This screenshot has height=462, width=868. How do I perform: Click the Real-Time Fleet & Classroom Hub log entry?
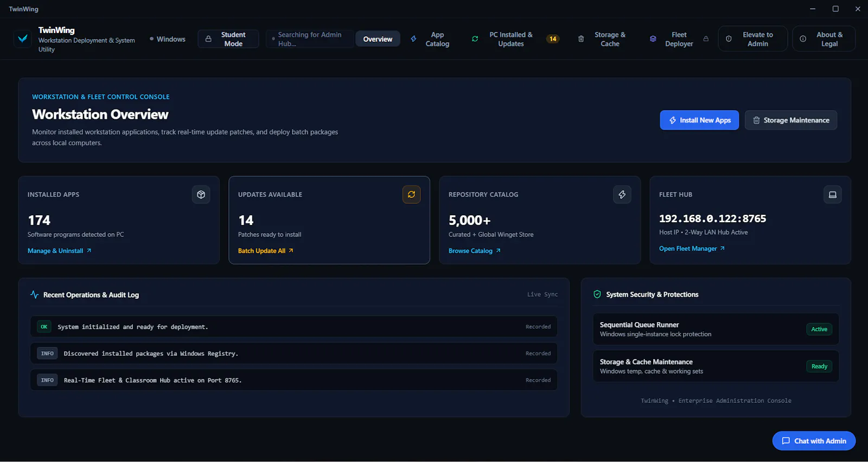coord(293,380)
